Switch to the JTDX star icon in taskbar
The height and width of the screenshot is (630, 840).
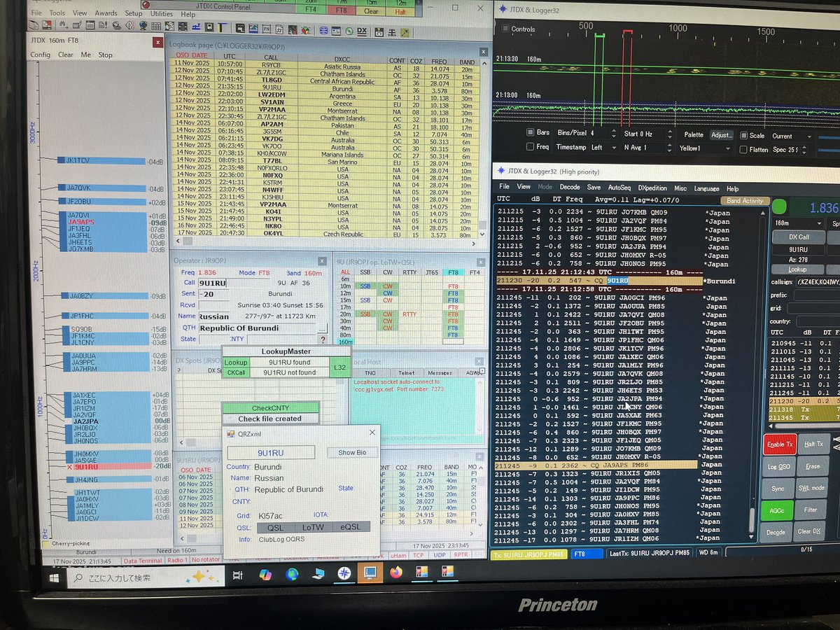(344, 573)
